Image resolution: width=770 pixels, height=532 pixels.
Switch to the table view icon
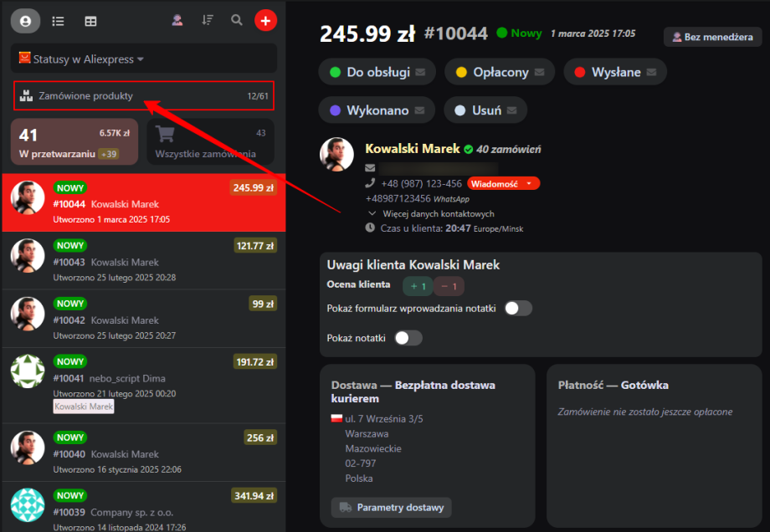(90, 21)
